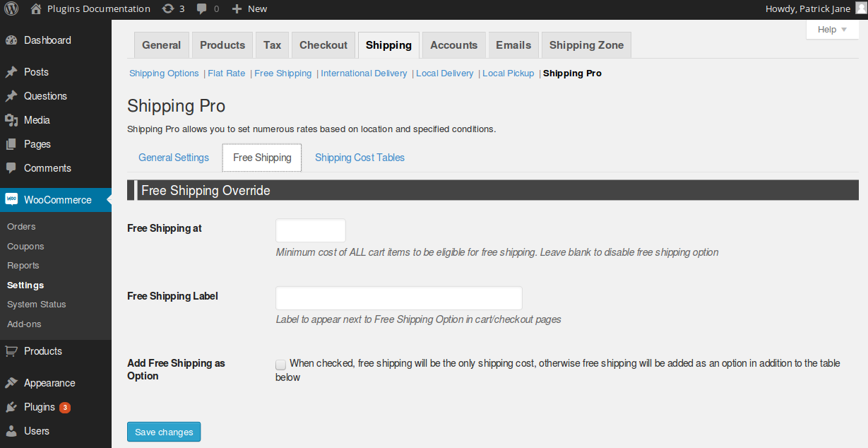Open the updates icon showing 3
This screenshot has width=868, height=448.
[167, 8]
